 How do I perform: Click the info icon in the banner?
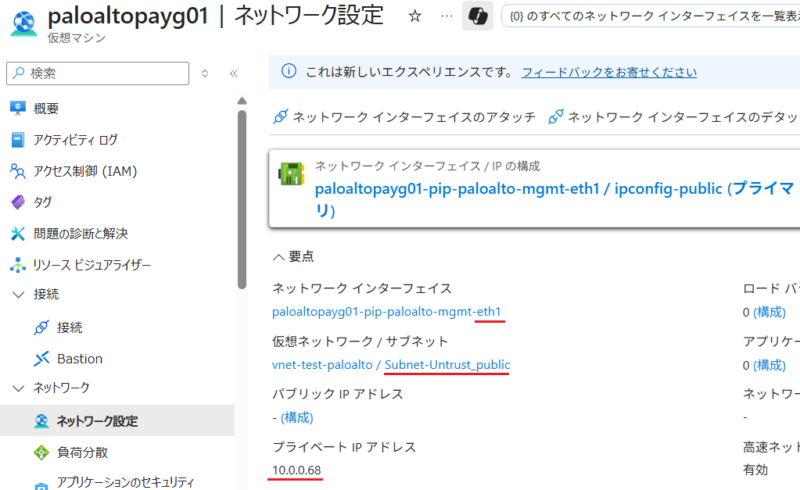coord(289,71)
